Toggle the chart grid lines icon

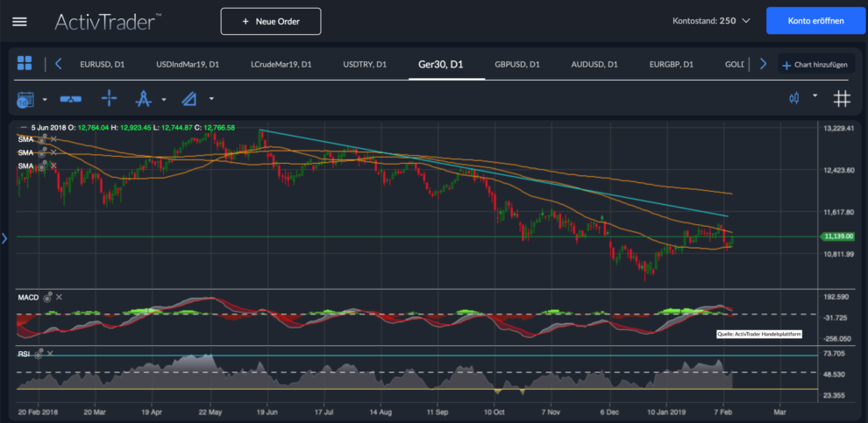842,98
